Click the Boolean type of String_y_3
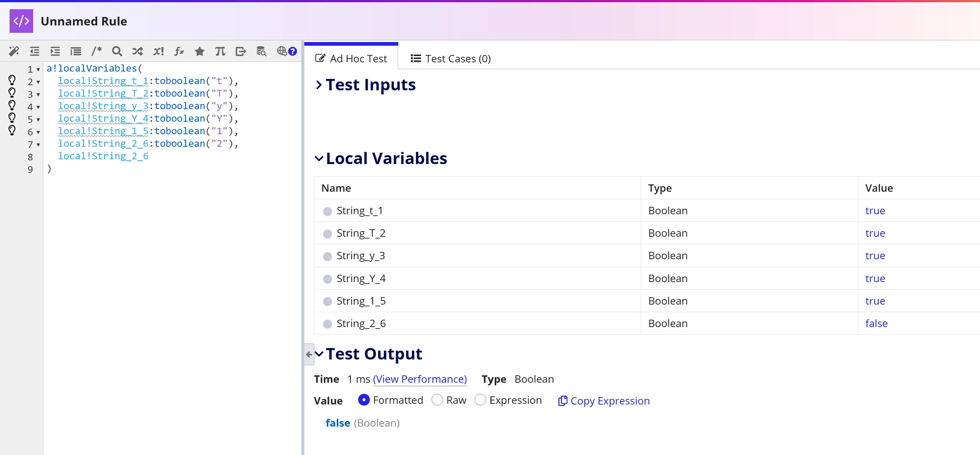The width and height of the screenshot is (980, 455). 668,256
